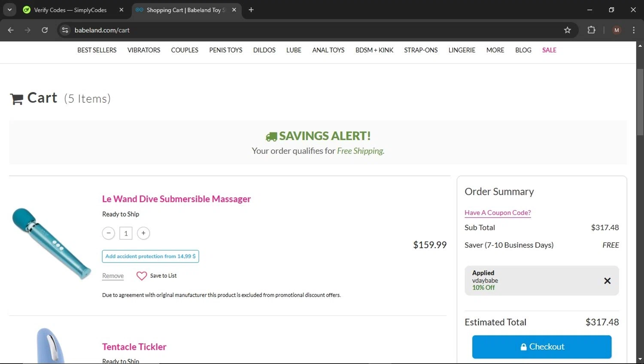This screenshot has width=644, height=364.
Task: Open the BEST SELLERS menu
Action: click(97, 50)
